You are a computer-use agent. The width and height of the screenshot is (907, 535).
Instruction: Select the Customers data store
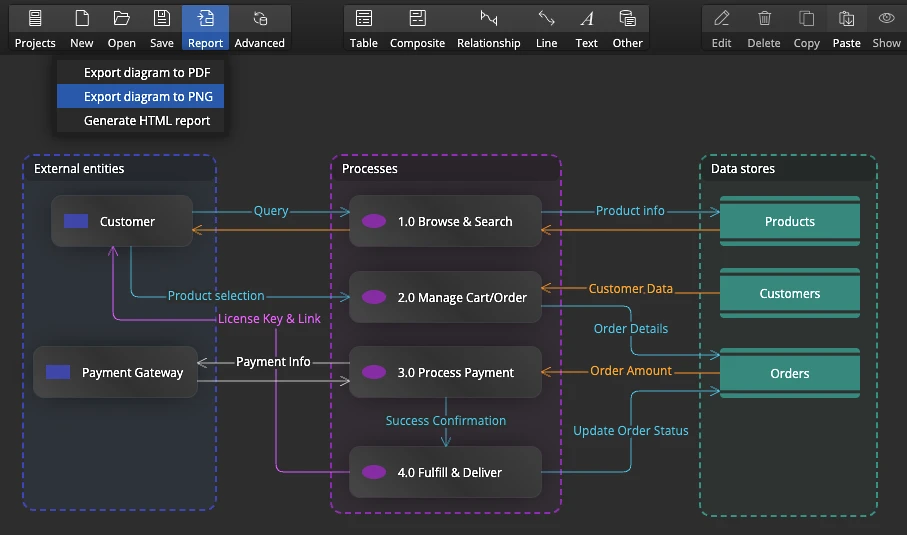[x=790, y=293]
